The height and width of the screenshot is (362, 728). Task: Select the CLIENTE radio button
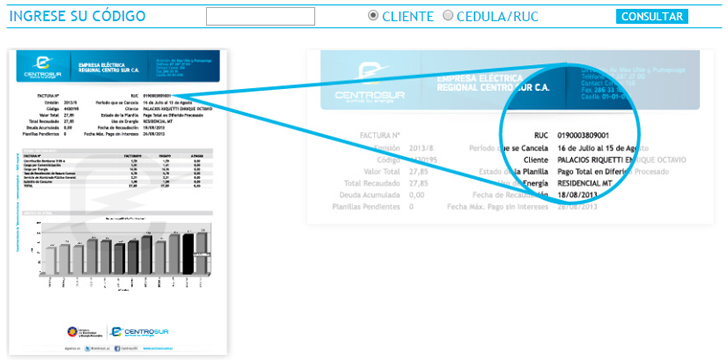372,16
